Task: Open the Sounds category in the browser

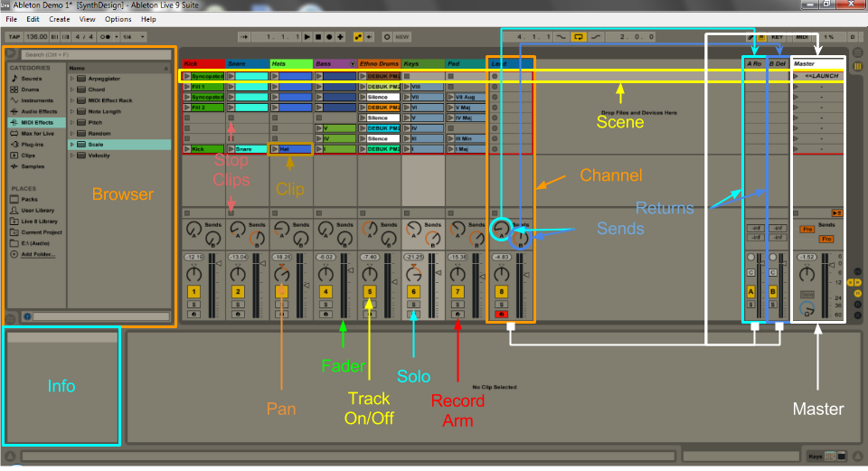Action: tap(32, 79)
